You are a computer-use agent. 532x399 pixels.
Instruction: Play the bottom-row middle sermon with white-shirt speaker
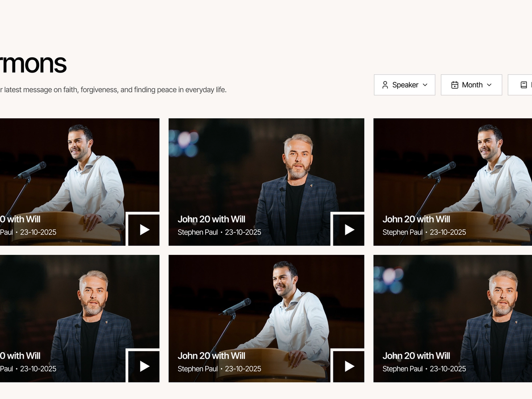[x=349, y=366]
